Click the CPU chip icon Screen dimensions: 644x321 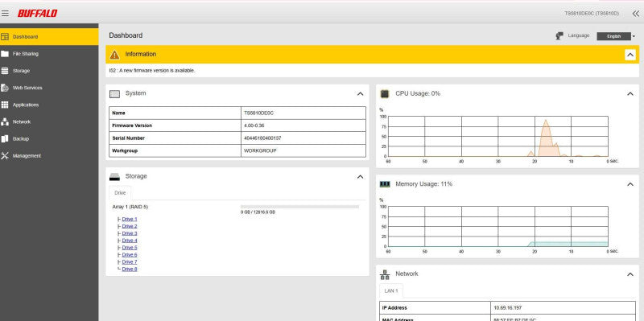pyautogui.click(x=385, y=93)
